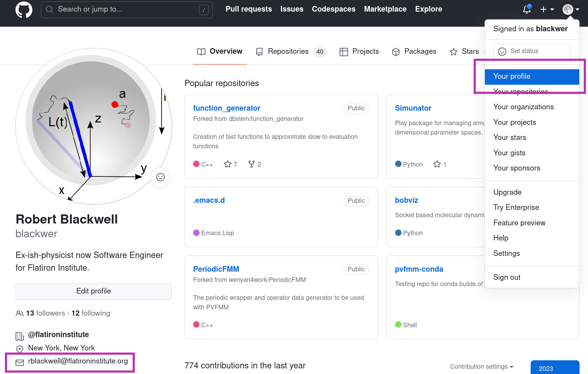Select Your gists in menu
Viewport: 588px width, 374px height.
[x=532, y=153]
